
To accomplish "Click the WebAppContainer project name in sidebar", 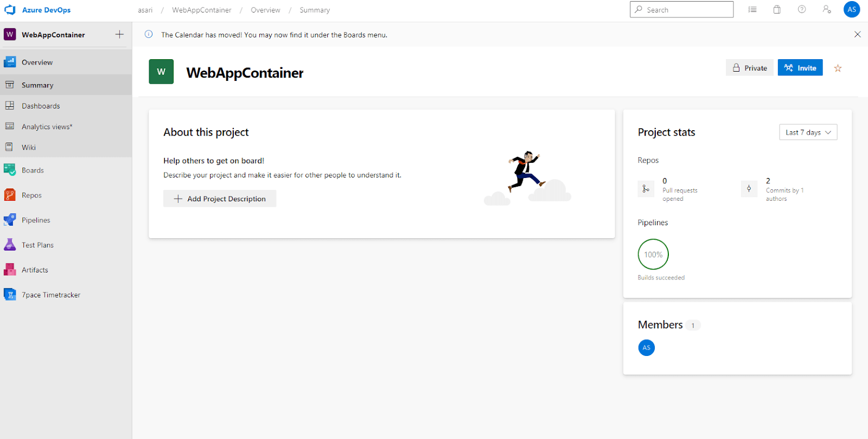I will tap(53, 35).
